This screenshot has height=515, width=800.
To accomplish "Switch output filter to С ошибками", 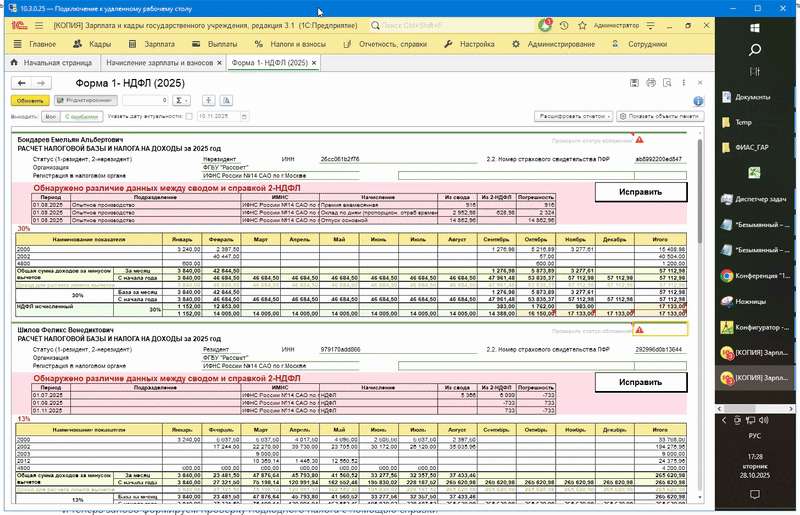I will tap(81, 116).
